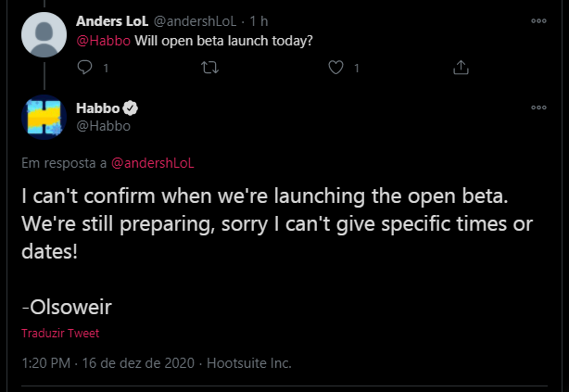Open Habbo's profile picture
569x392 pixels.
click(44, 117)
